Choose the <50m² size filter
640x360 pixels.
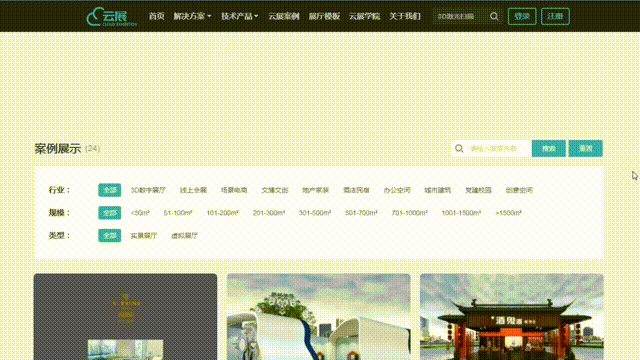click(140, 213)
